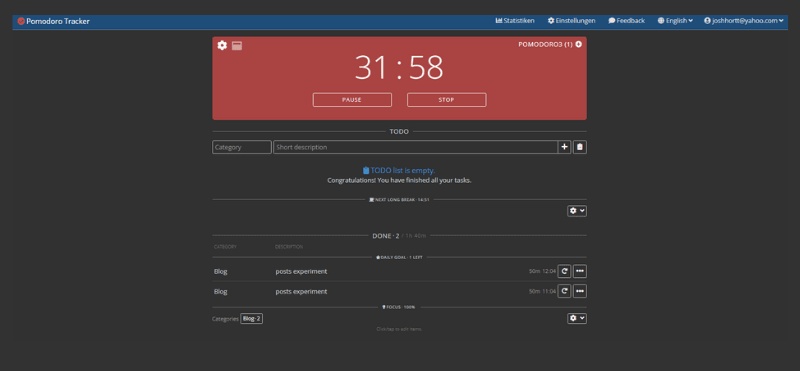Open Statistiken page

click(x=515, y=21)
